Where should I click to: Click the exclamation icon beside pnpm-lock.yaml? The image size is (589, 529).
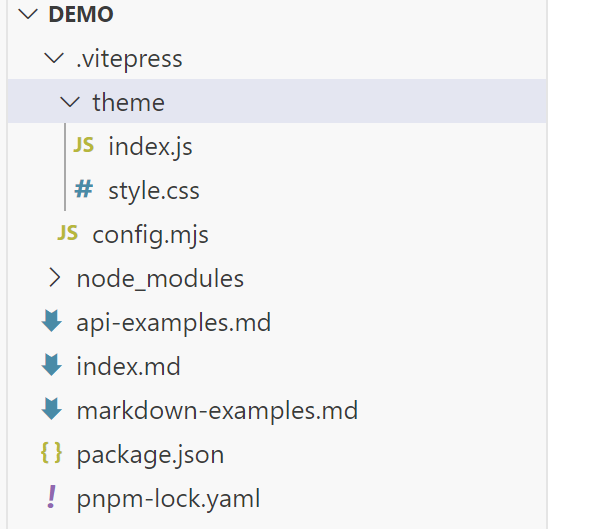[x=52, y=497]
